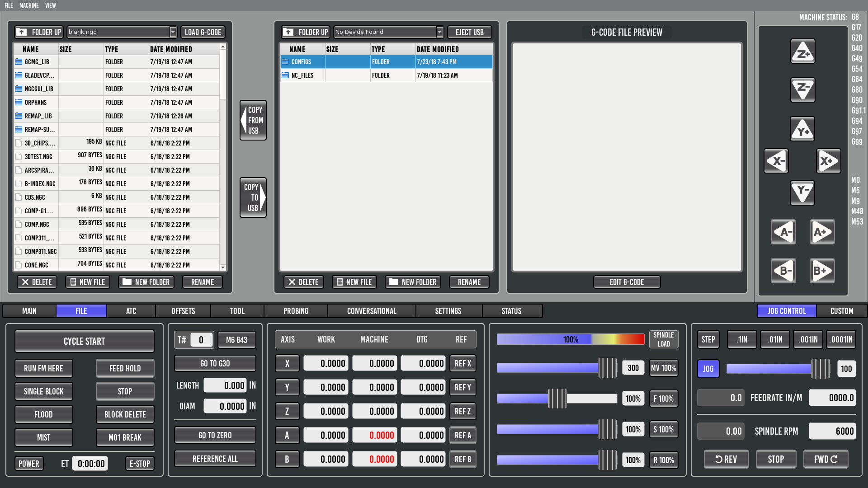
Task: Go up a folder in local file browser
Action: (x=38, y=32)
